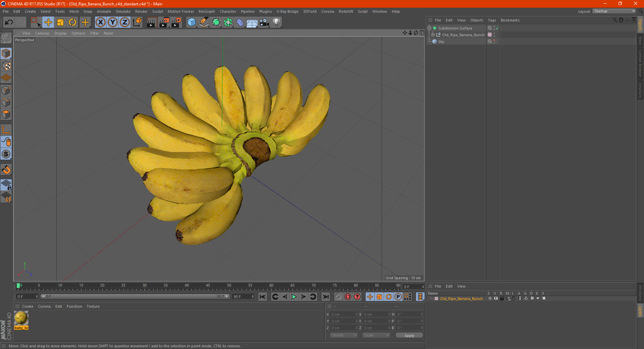The width and height of the screenshot is (644, 349).
Task: Render the active view
Action: 152,22
